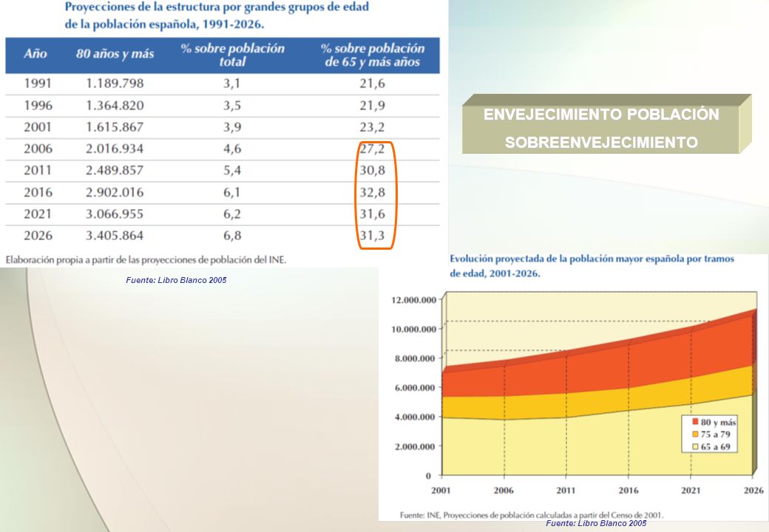
Task: Click the orange '75 a 79' legend swatch
Action: (x=695, y=434)
